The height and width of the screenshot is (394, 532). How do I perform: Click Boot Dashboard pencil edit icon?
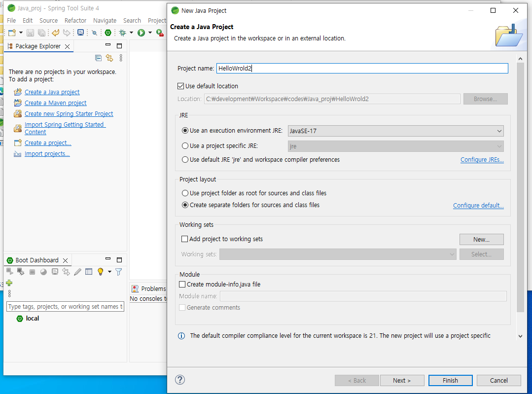coord(78,272)
